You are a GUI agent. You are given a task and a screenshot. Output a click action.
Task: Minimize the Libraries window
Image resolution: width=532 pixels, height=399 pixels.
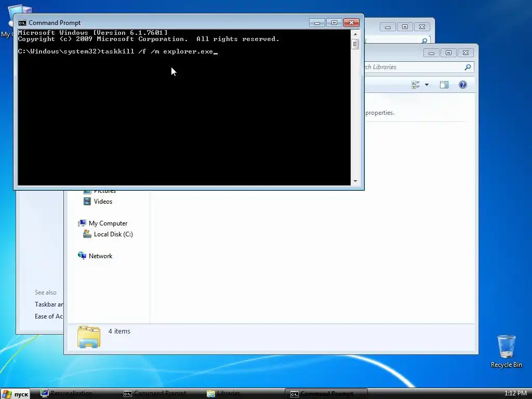point(431,53)
